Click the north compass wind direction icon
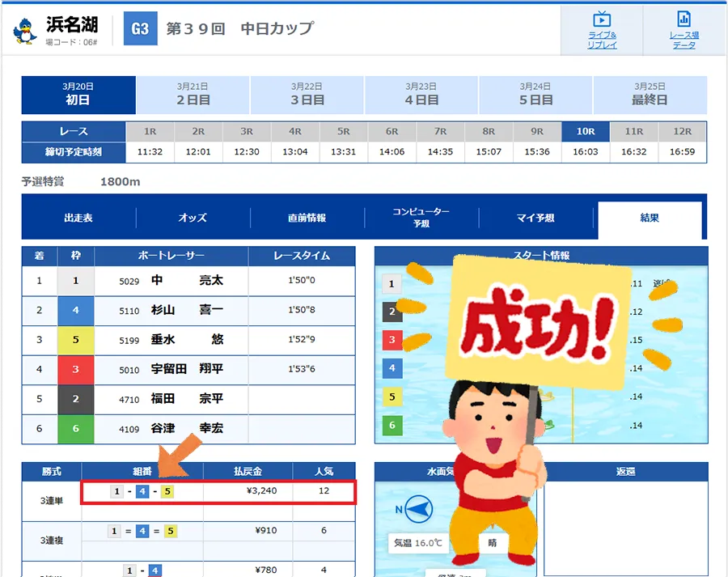This screenshot has width=728, height=577. pos(413,511)
